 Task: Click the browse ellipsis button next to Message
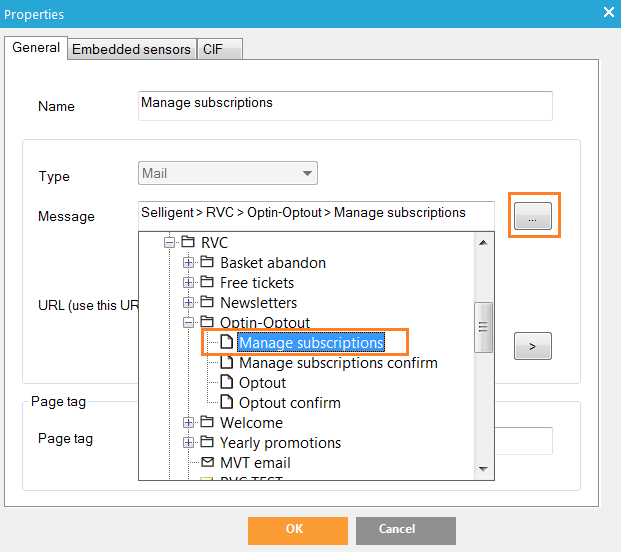533,217
